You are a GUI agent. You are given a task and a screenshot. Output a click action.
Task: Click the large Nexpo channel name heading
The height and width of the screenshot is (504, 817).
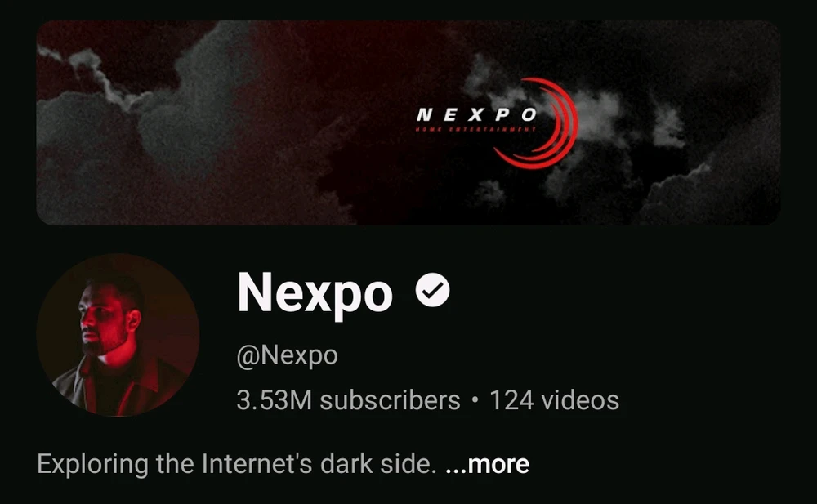(x=315, y=293)
